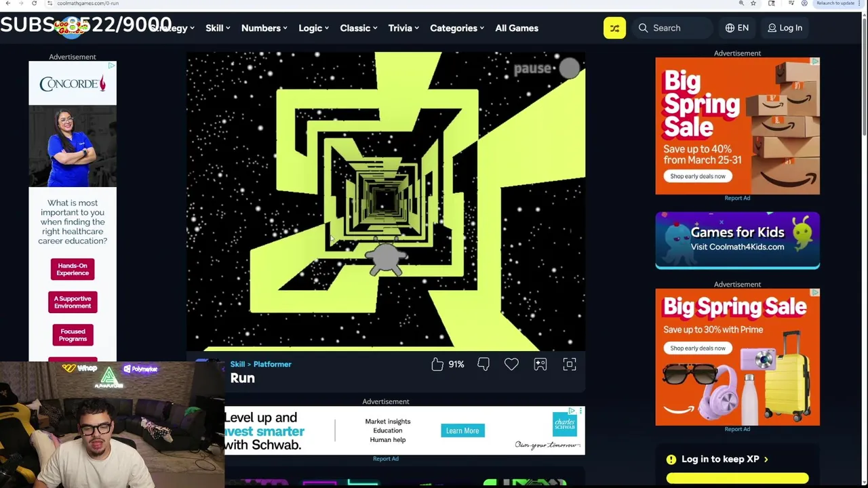Image resolution: width=868 pixels, height=488 pixels.
Task: Click the yellow random game shuffle button
Action: click(614, 28)
